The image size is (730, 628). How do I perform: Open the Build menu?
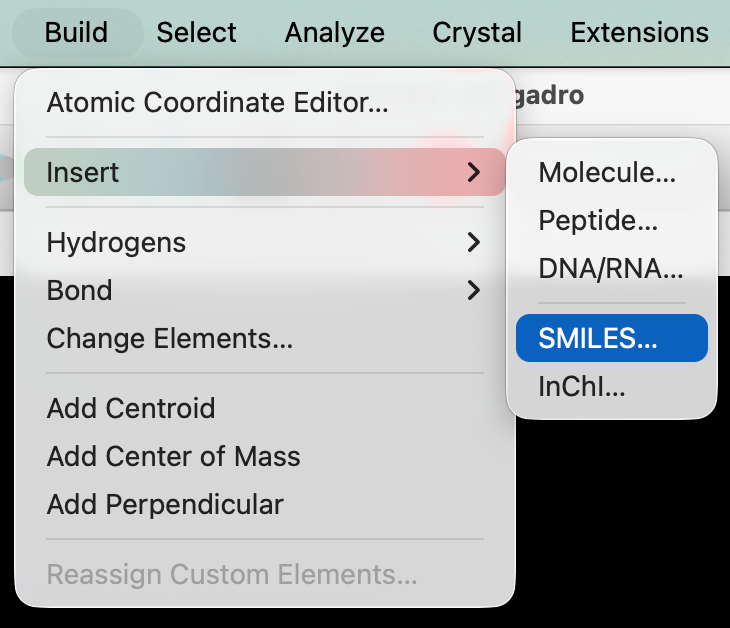(76, 32)
